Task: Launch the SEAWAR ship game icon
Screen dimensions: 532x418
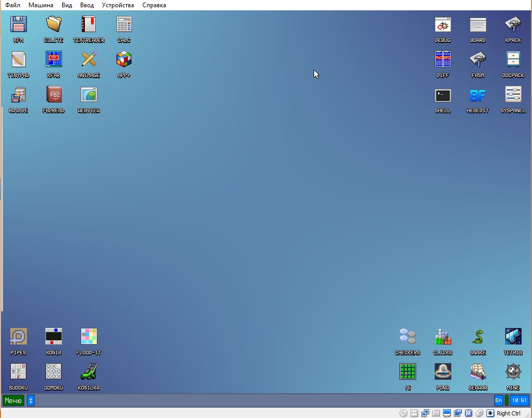Action: 478,372
